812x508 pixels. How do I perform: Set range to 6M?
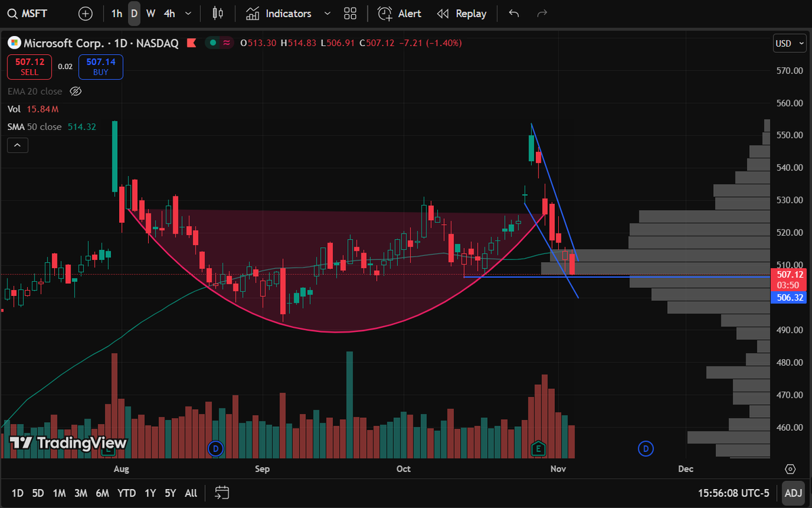(102, 493)
